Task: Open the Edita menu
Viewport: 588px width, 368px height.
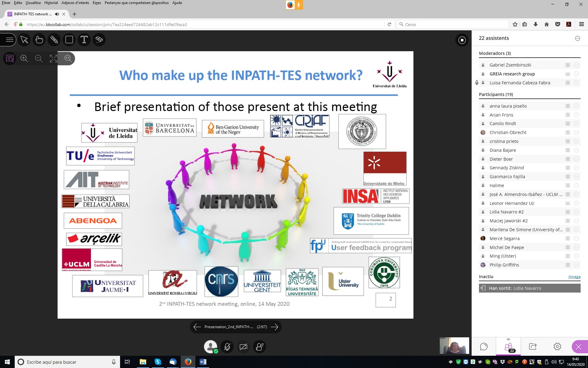Action: [18, 3]
